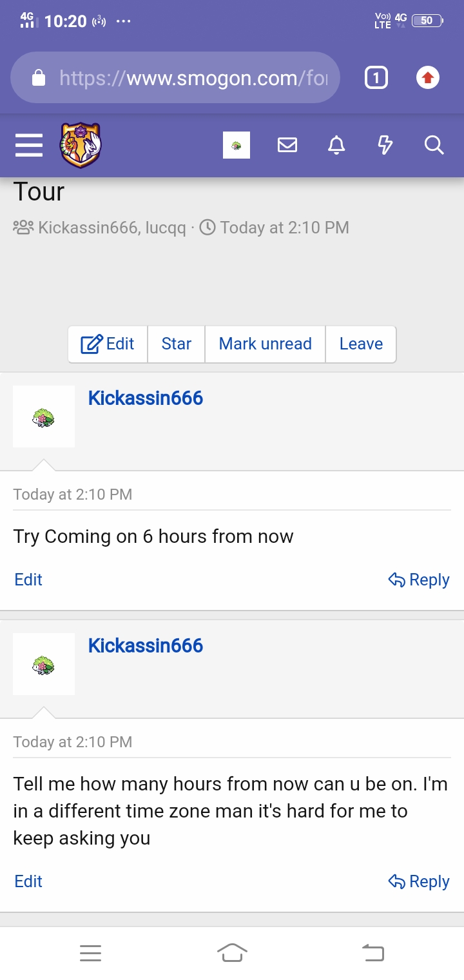Tap the red browser update arrow icon
Screen dimensions: 464x980
click(427, 79)
